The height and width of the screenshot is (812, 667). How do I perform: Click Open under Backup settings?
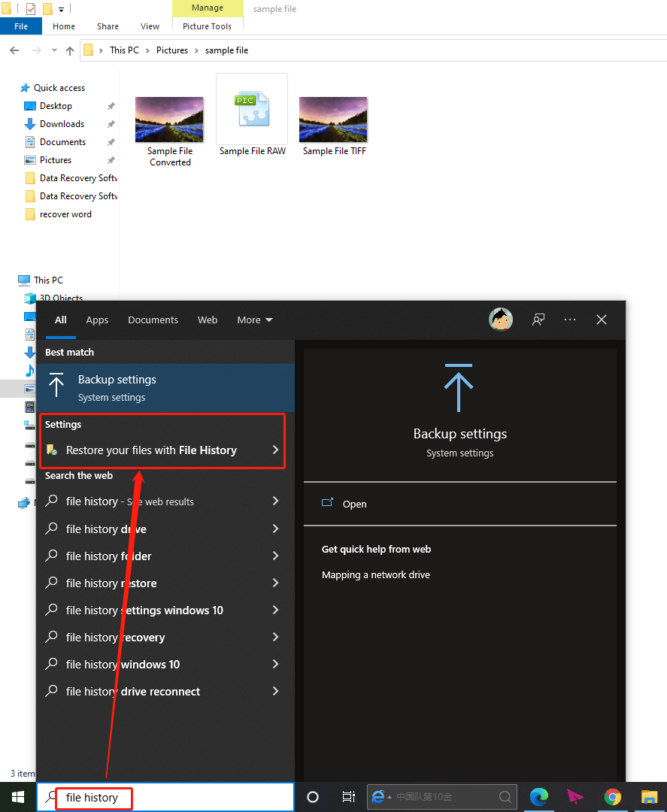point(354,504)
